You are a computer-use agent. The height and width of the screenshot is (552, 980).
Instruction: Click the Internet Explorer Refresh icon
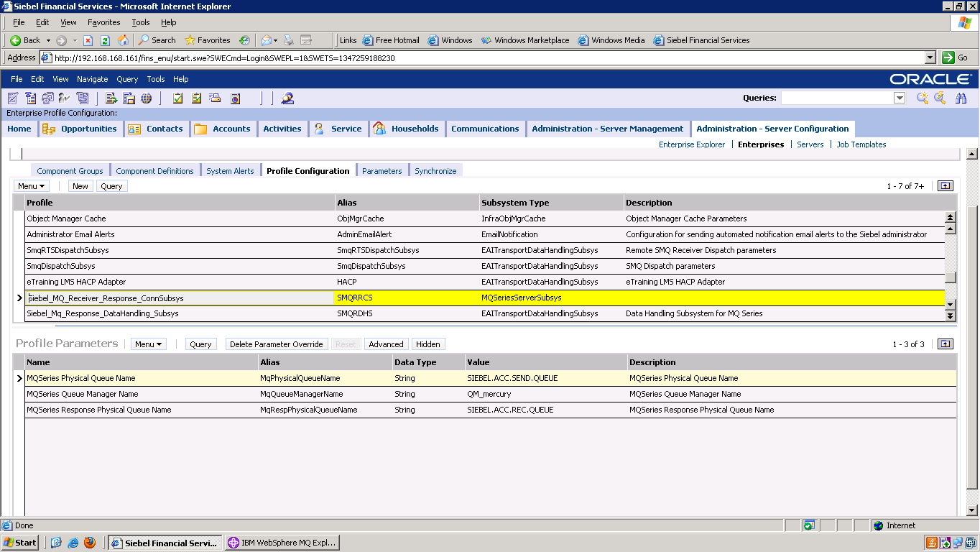click(x=105, y=40)
